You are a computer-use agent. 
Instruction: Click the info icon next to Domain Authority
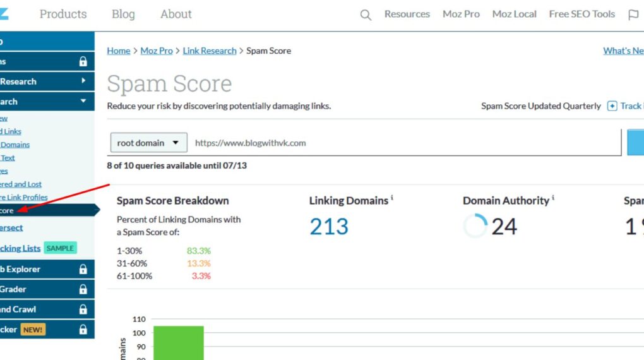(553, 198)
